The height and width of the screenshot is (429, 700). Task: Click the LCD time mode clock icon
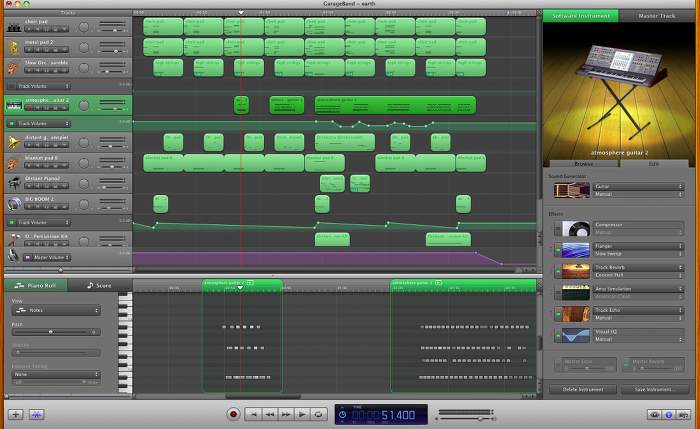(x=342, y=415)
